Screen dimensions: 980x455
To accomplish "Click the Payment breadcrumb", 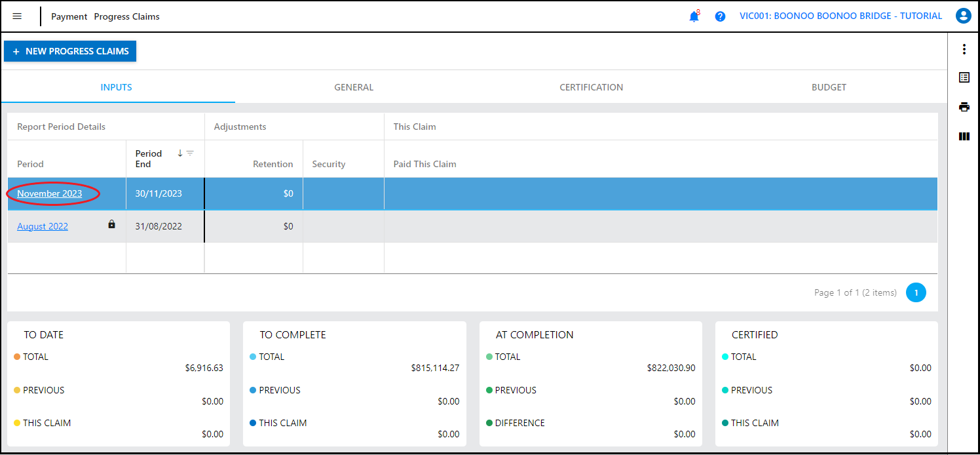I will click(x=69, y=16).
